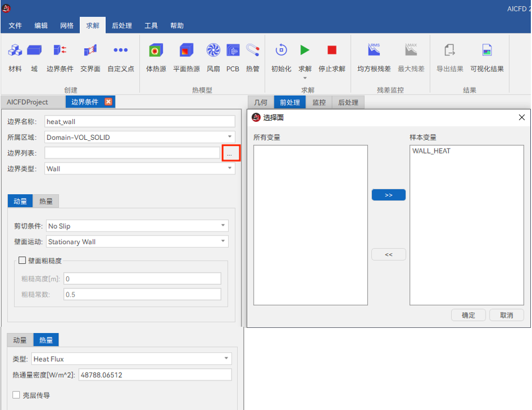532x410 pixels.
Task: Switch to the 网格 ribbon tab
Action: pyautogui.click(x=67, y=25)
